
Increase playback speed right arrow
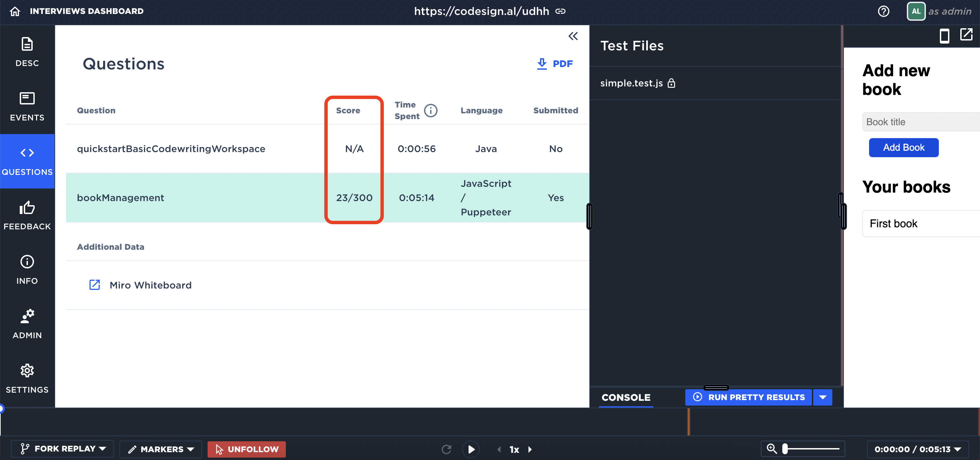[x=530, y=449]
